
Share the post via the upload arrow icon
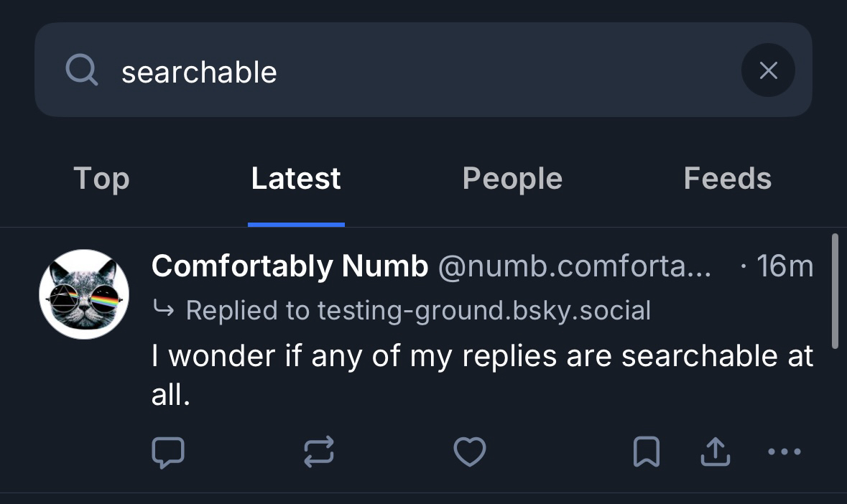[715, 452]
